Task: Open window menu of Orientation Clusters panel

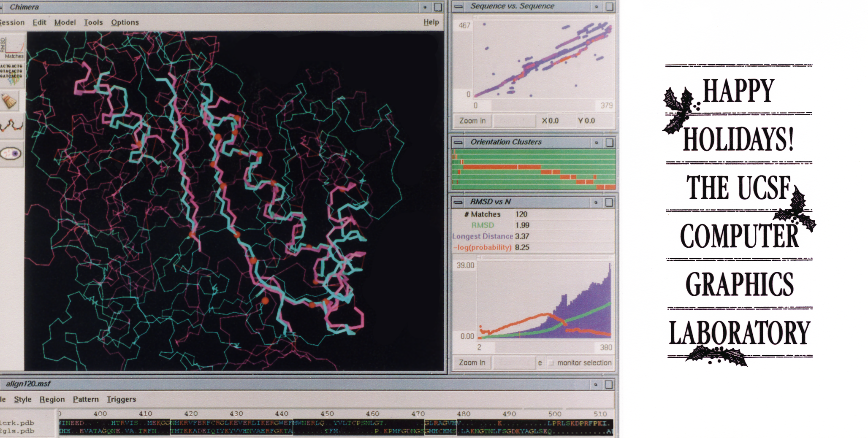Action: click(458, 142)
